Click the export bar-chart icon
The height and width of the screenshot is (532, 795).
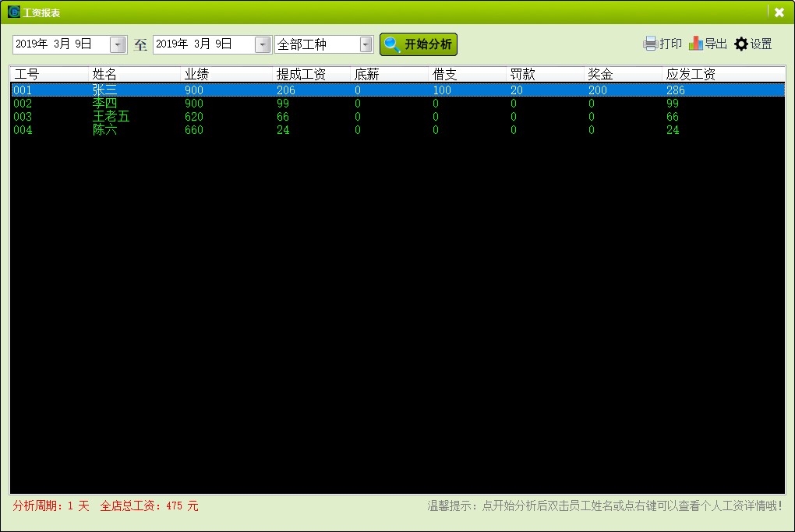695,44
